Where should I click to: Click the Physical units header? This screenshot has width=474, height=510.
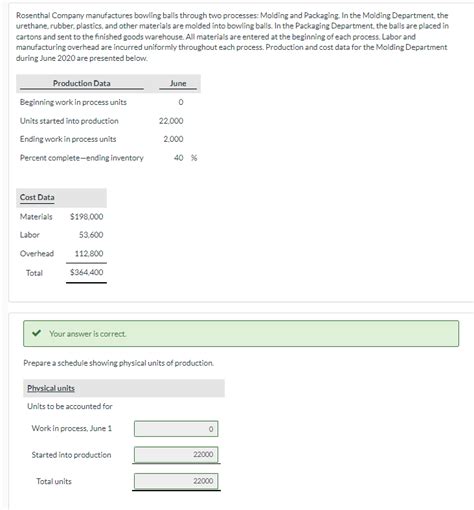click(x=51, y=388)
